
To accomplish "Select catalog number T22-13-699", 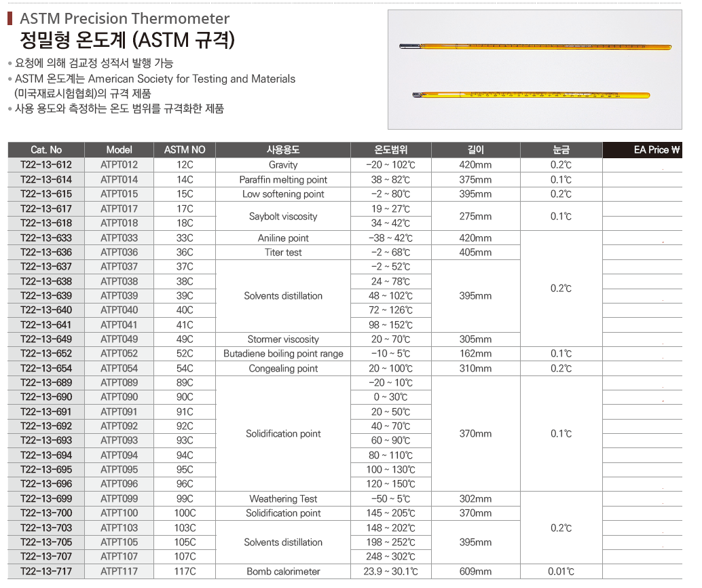I will click(46, 498).
